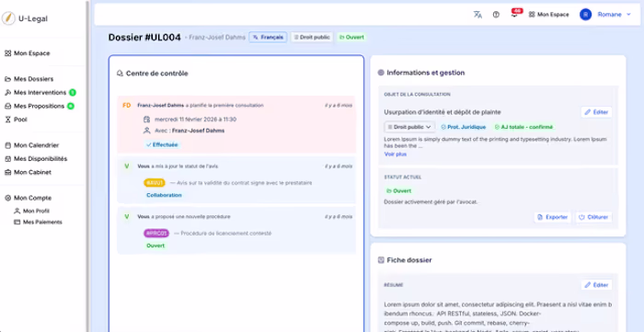Open Mes Propositions in the sidebar
Screen dimensions: 644x332
[35, 106]
